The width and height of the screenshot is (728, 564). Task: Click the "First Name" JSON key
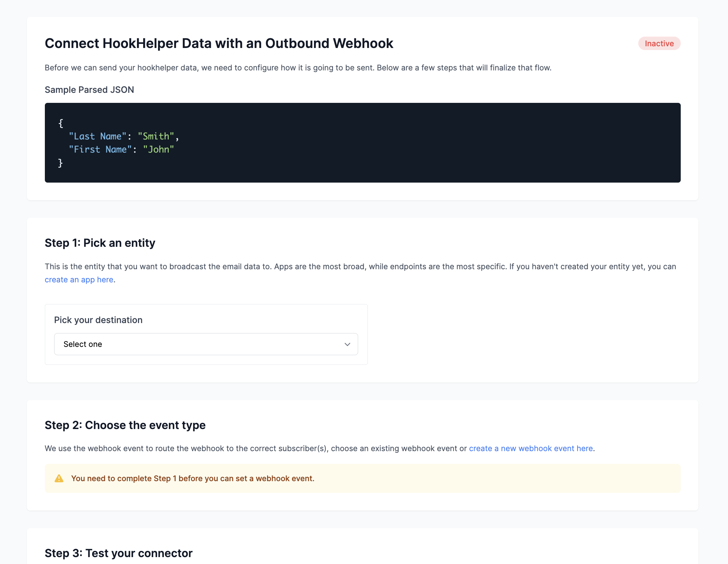(100, 149)
